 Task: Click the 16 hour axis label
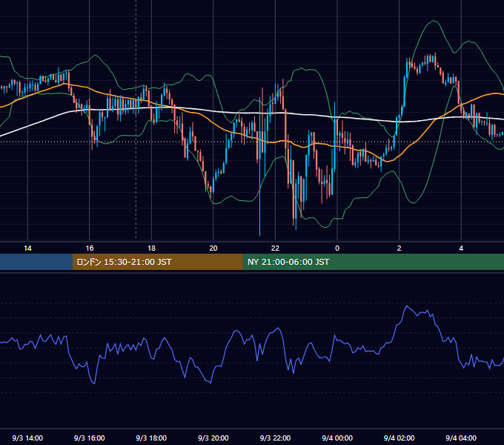90,248
